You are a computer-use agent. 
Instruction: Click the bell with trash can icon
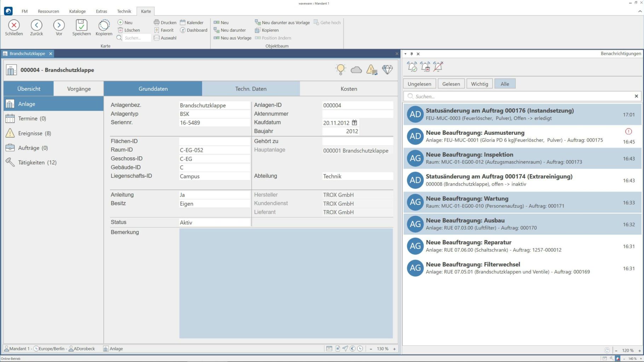[x=425, y=66]
